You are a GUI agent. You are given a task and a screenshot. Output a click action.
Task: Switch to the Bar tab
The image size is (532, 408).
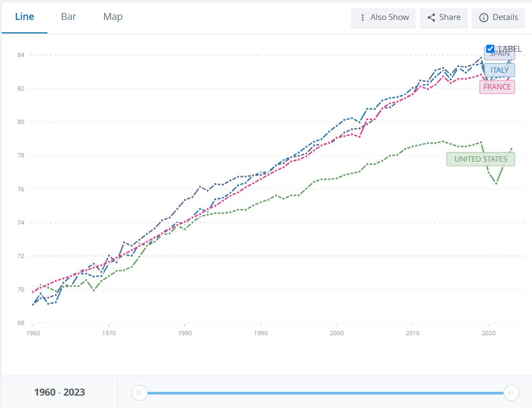[x=68, y=17]
